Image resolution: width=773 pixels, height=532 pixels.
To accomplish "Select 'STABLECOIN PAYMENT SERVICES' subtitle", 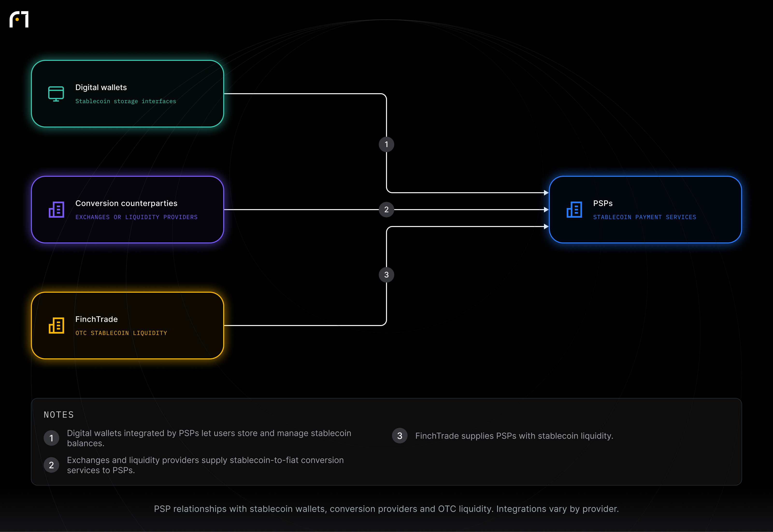I will tap(644, 217).
